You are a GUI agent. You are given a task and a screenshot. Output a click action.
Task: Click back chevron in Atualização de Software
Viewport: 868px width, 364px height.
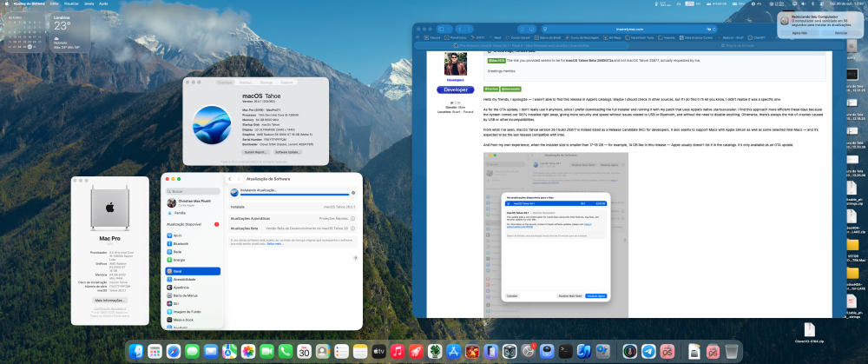pos(231,179)
